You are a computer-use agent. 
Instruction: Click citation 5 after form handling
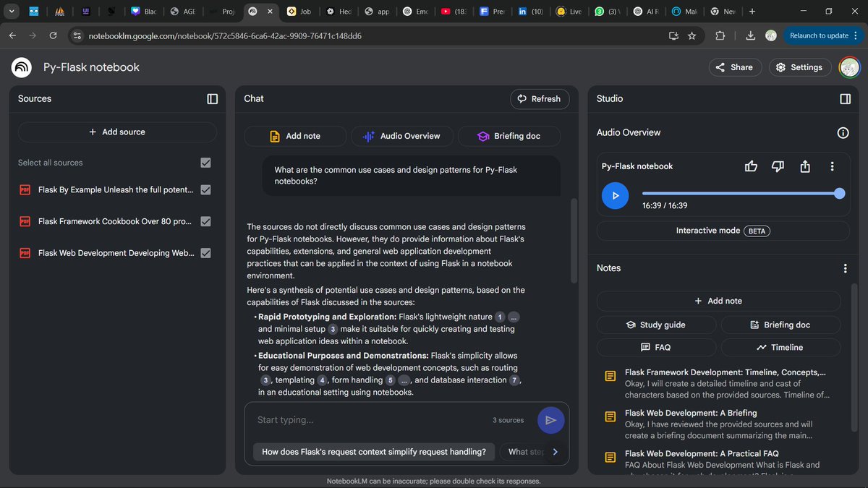tap(391, 380)
